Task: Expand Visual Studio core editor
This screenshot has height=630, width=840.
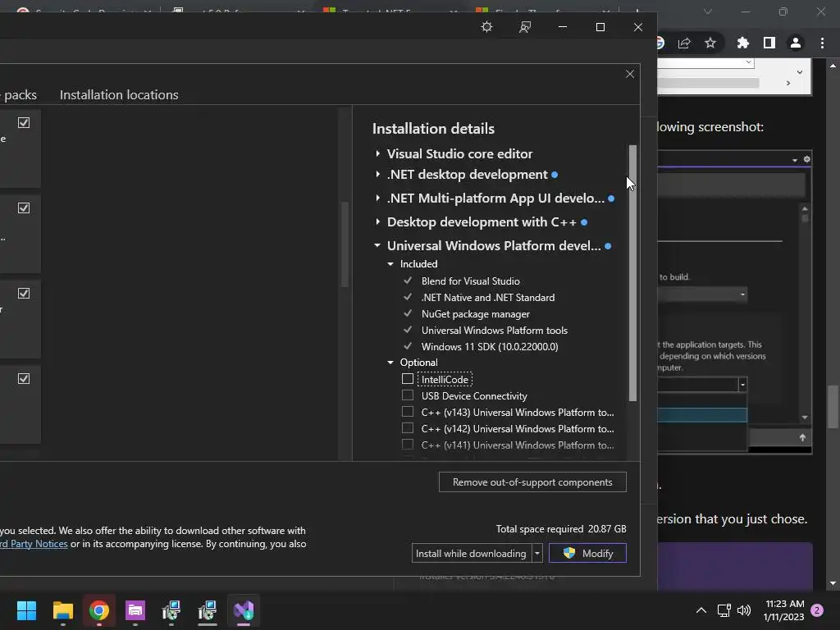Action: 377,153
